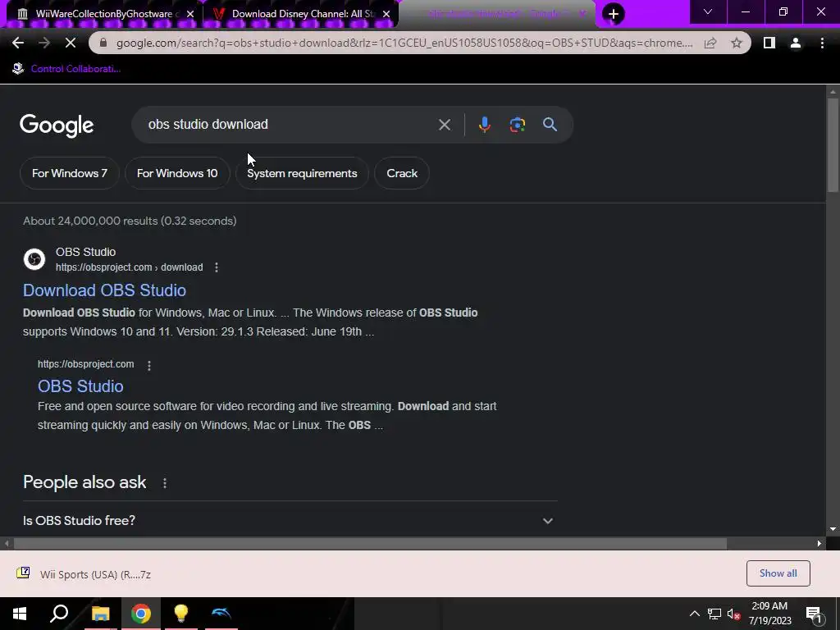
Task: Click the scroll down arrow of vertical scrollbar
Action: (833, 529)
